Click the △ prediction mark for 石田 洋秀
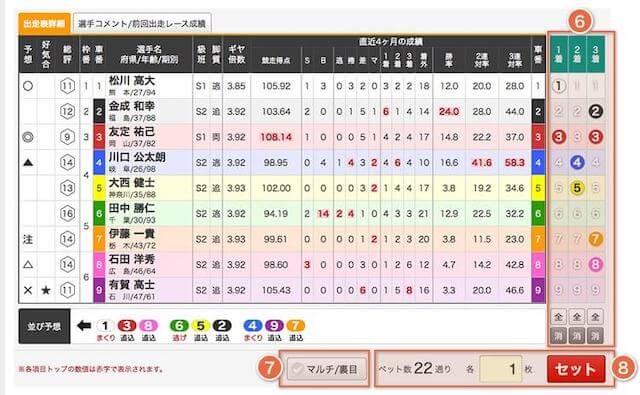Image resolution: width=640 pixels, height=395 pixels. click(x=28, y=265)
